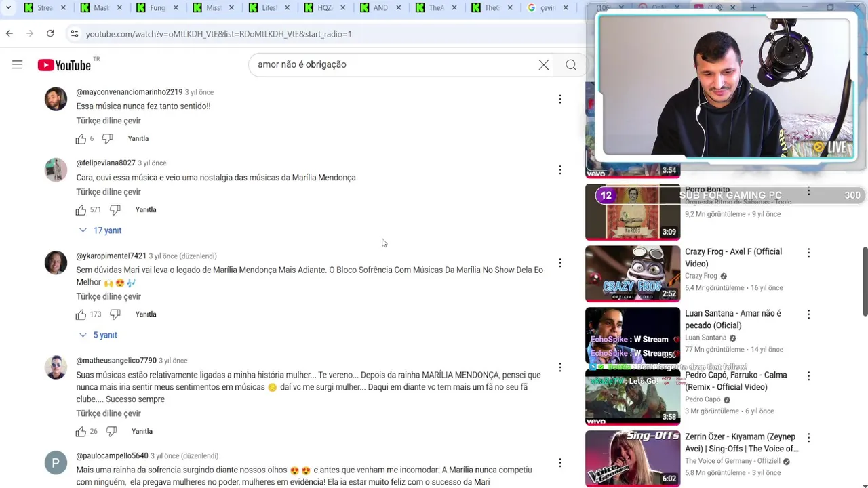The width and height of the screenshot is (868, 488).
Task: Open the Narcos thumbnail video
Action: click(633, 211)
